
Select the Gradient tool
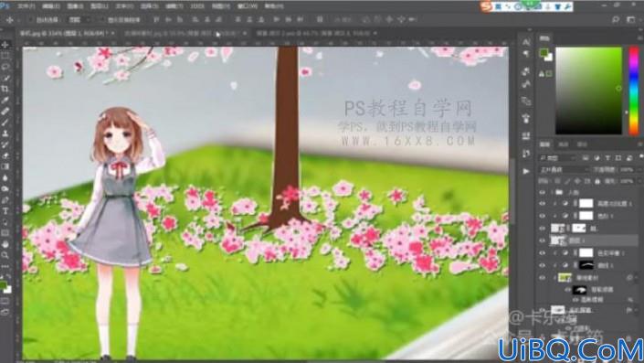click(5, 166)
